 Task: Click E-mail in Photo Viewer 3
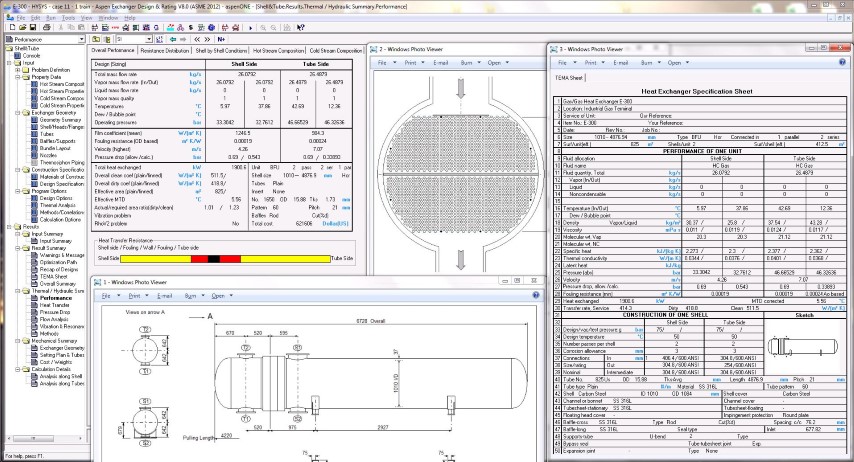pos(619,62)
